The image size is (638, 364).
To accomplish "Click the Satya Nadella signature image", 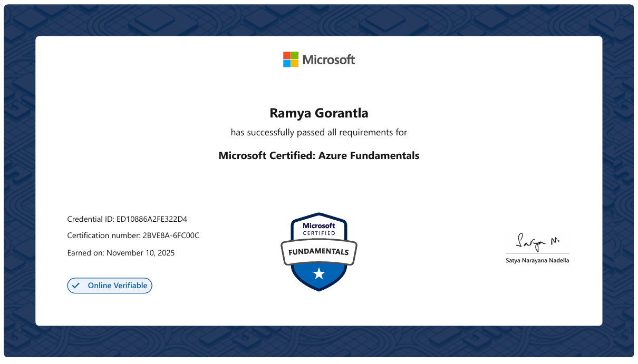I will pyautogui.click(x=537, y=241).
